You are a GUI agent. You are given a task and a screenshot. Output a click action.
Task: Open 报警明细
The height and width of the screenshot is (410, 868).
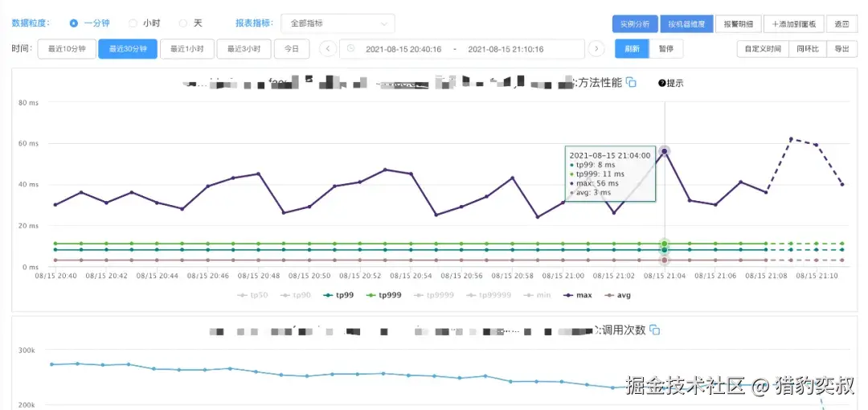[x=739, y=24]
